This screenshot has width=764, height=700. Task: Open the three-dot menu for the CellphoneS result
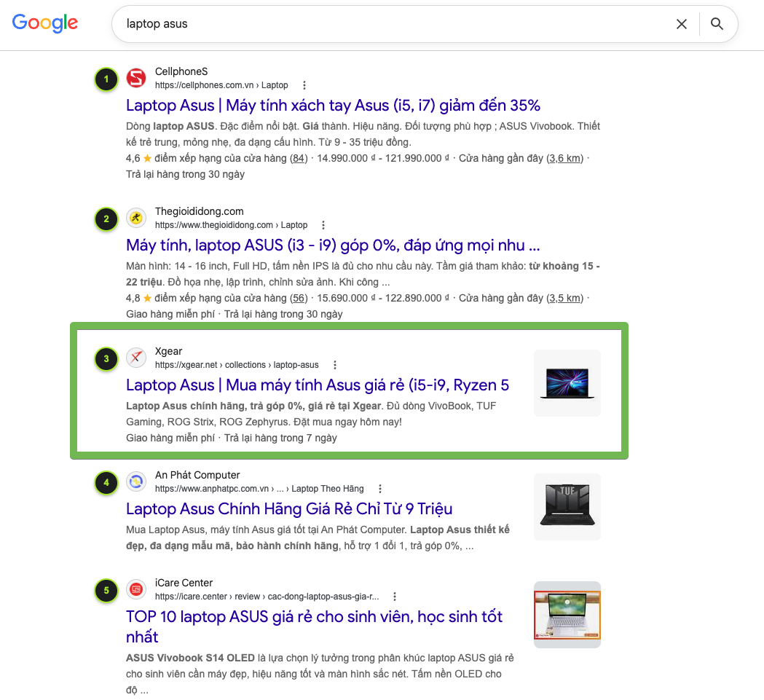click(304, 85)
